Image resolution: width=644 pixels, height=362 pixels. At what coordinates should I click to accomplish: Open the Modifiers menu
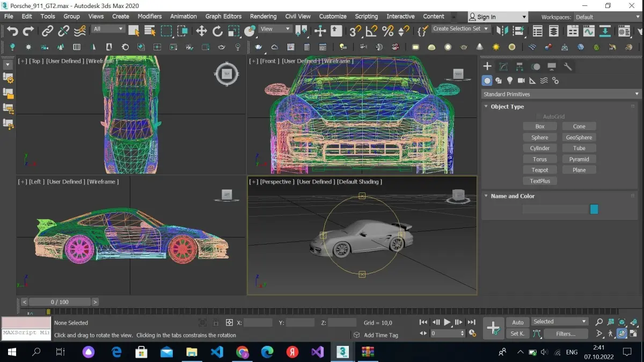(150, 16)
